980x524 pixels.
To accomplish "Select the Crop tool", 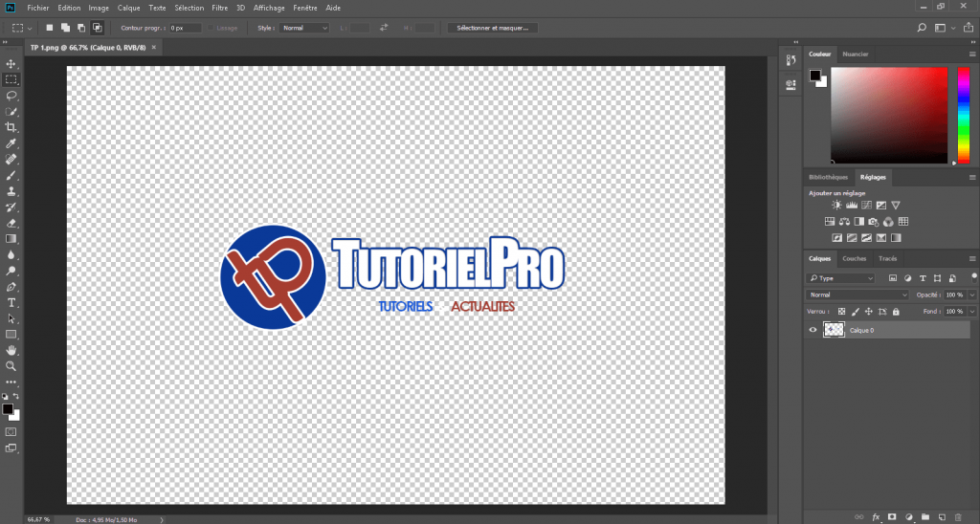I will (x=11, y=127).
